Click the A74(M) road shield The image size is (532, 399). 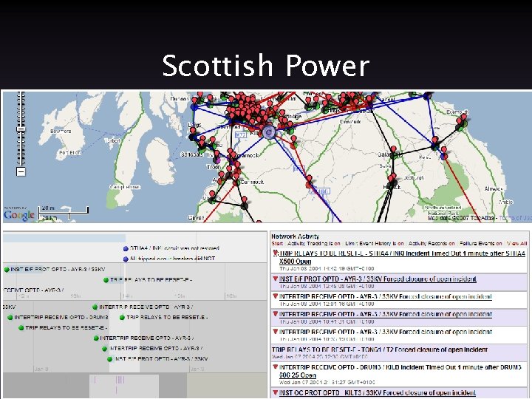320,191
